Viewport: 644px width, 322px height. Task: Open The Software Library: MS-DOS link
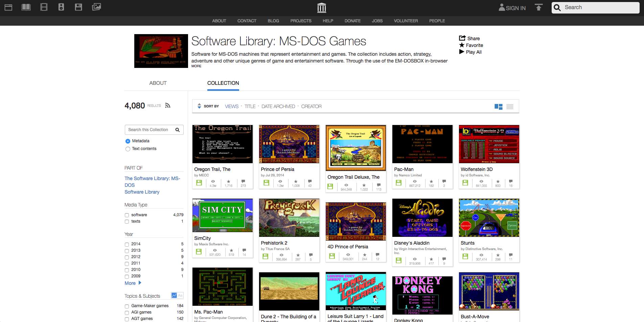pos(152,182)
